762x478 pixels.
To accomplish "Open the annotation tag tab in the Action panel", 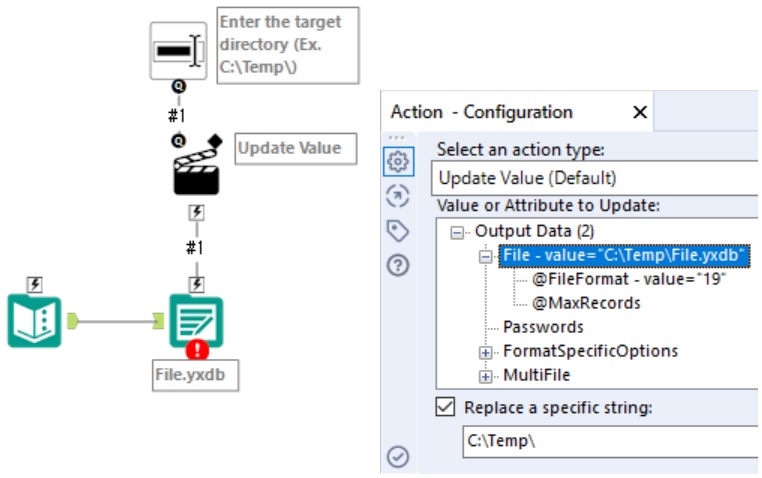I will click(398, 231).
